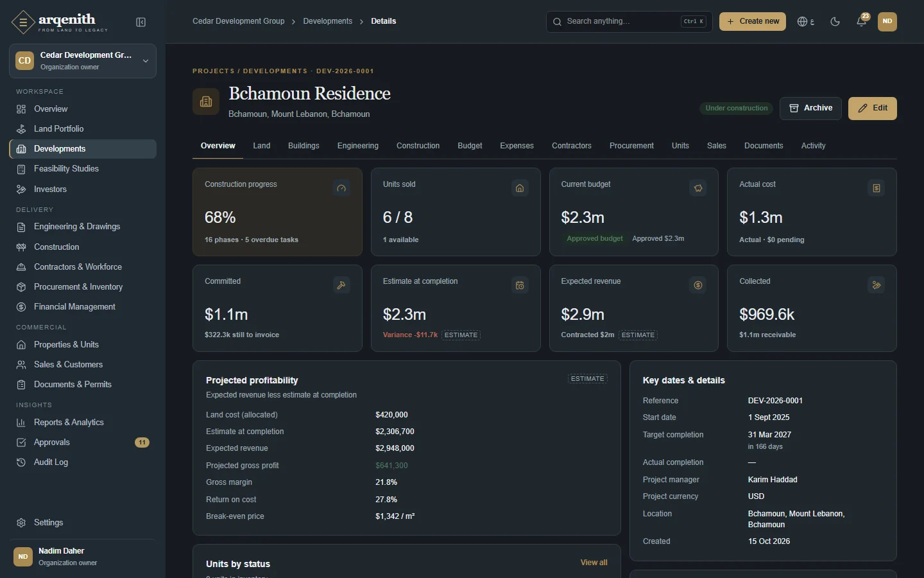Open Land Portfolio in the sidebar
The width and height of the screenshot is (924, 578).
click(83, 129)
